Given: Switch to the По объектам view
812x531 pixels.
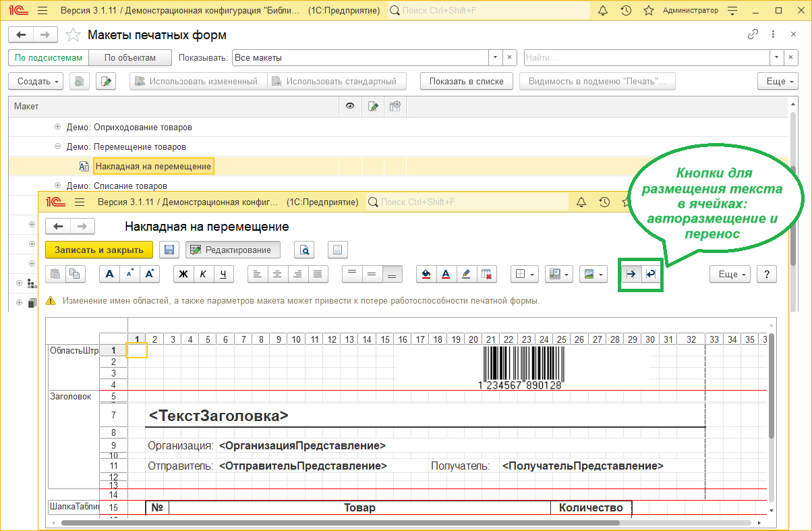Looking at the screenshot, I should pyautogui.click(x=130, y=58).
